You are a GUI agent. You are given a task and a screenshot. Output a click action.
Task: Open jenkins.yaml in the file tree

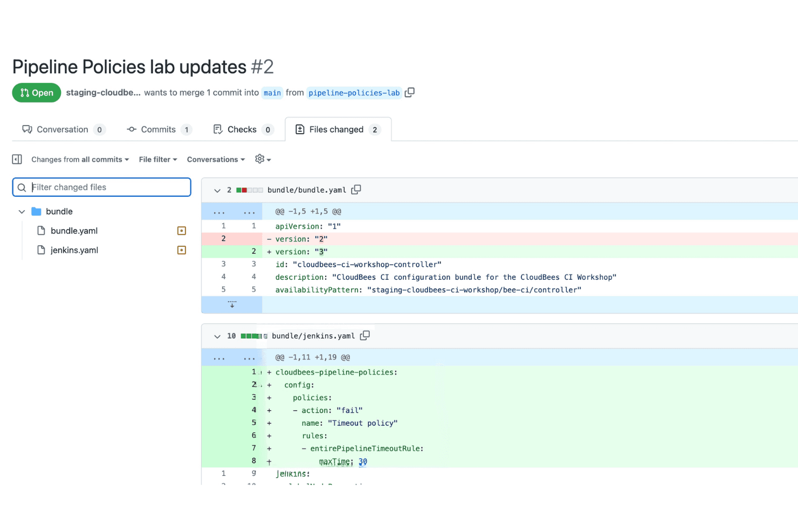click(x=74, y=250)
